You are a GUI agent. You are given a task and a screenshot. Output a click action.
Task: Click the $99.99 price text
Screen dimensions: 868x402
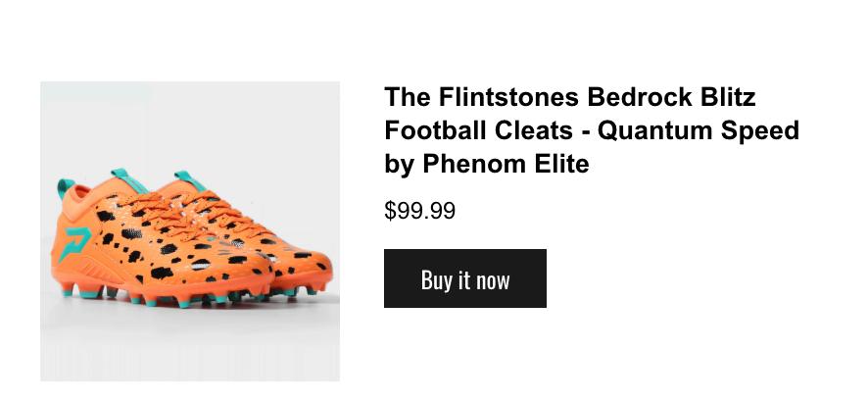[419, 211]
